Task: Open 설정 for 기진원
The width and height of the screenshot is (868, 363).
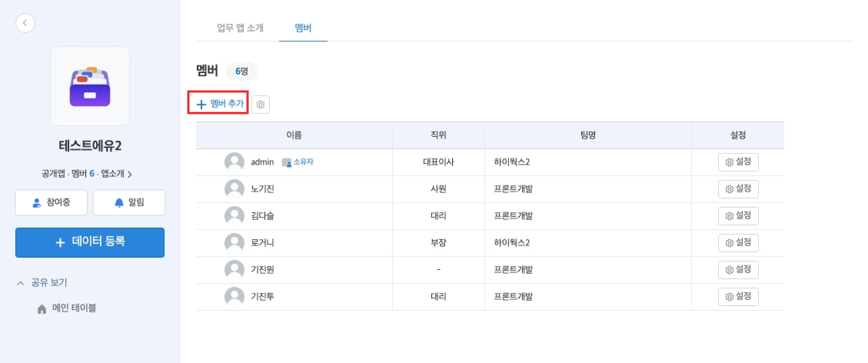Action: 738,270
